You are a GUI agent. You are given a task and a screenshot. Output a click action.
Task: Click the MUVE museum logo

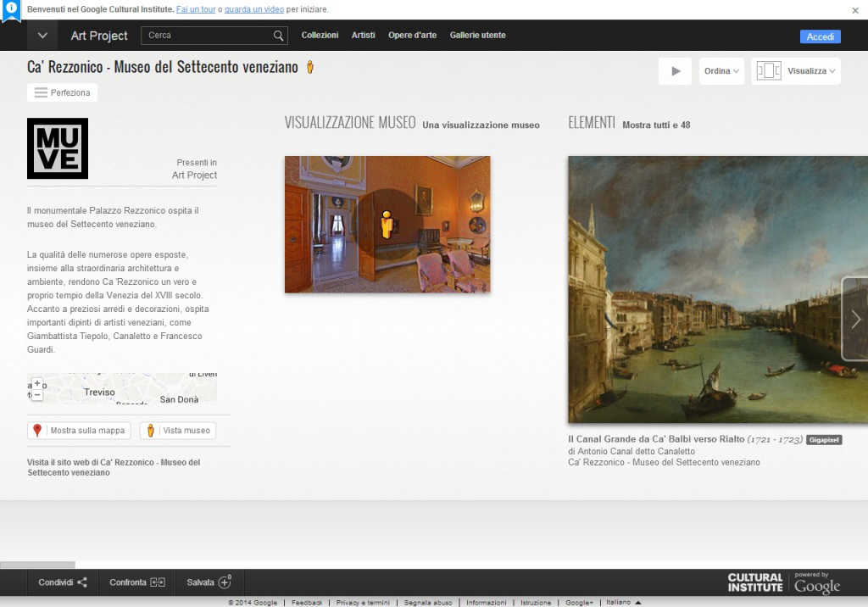click(58, 148)
